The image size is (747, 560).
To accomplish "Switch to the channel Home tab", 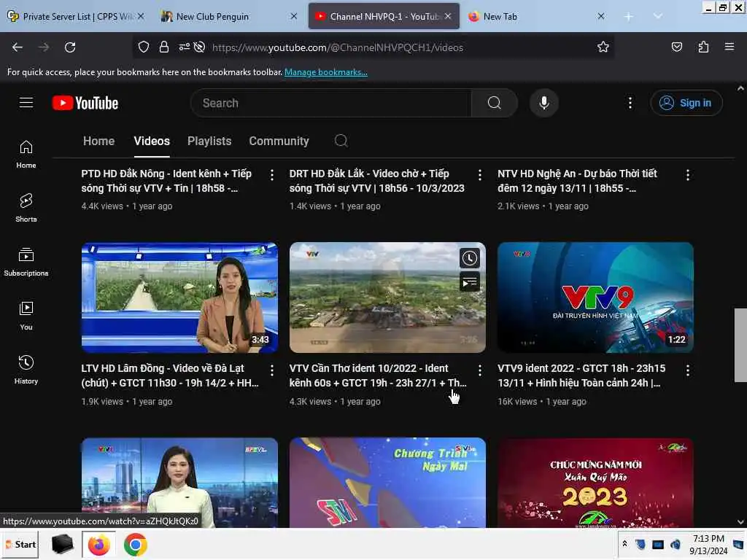I will click(98, 141).
